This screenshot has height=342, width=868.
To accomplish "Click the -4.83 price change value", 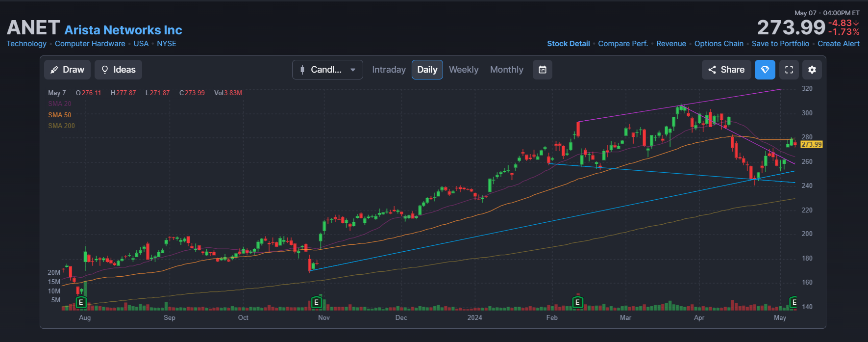I will tap(843, 23).
